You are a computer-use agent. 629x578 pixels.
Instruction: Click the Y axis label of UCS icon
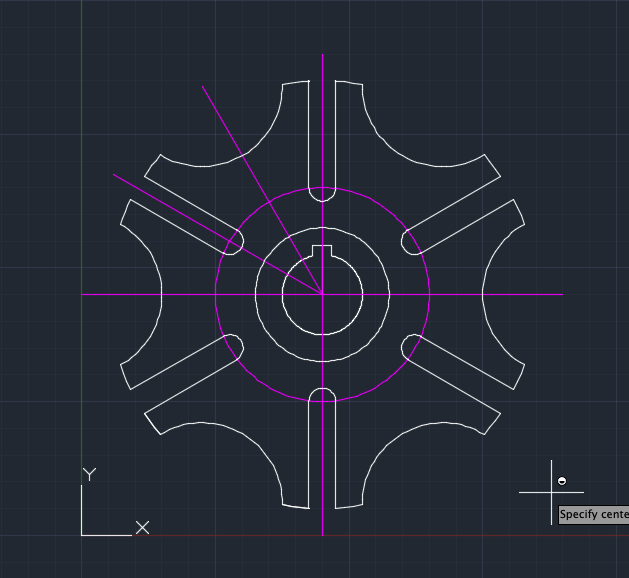pyautogui.click(x=89, y=474)
